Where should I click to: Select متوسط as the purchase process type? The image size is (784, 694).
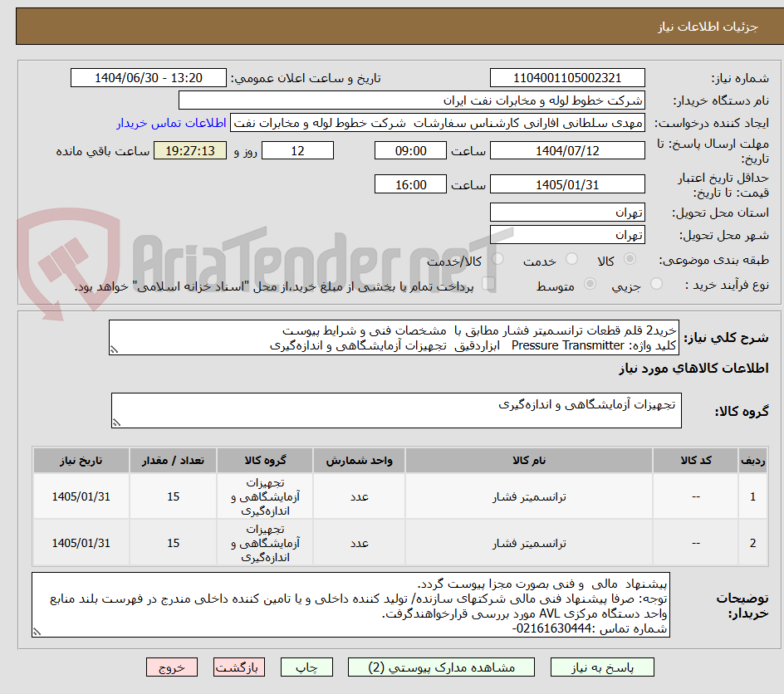click(590, 284)
